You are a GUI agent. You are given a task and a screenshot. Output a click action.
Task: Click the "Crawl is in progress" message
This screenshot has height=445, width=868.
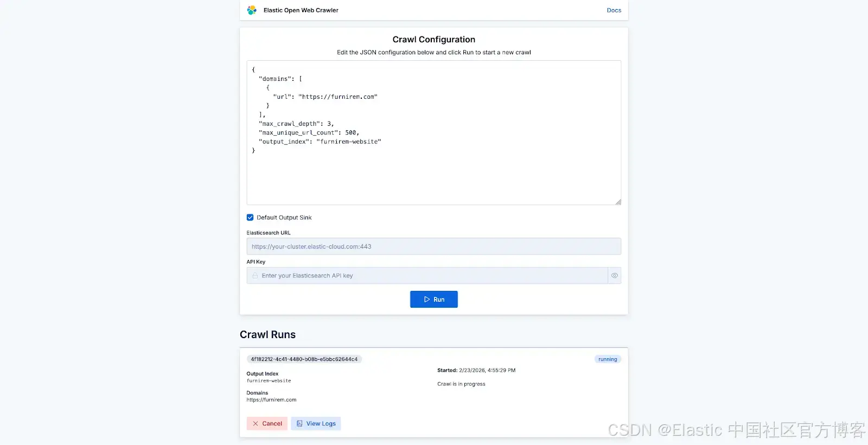tap(461, 384)
